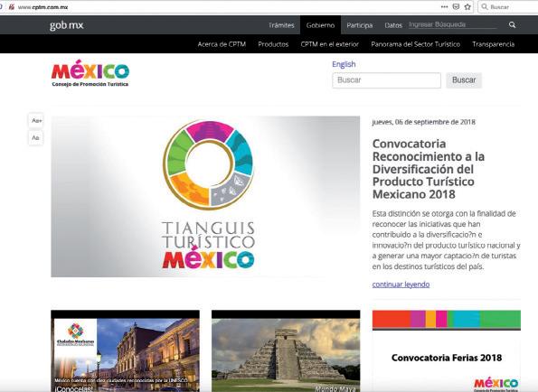Save page to Pocket icon
This screenshot has height=392, width=538.
[x=456, y=7]
